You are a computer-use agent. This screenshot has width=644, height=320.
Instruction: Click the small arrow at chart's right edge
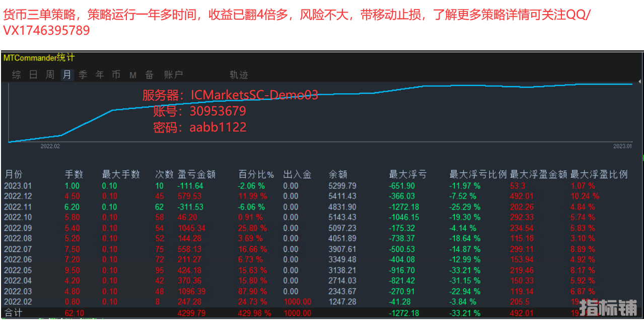[639, 81]
